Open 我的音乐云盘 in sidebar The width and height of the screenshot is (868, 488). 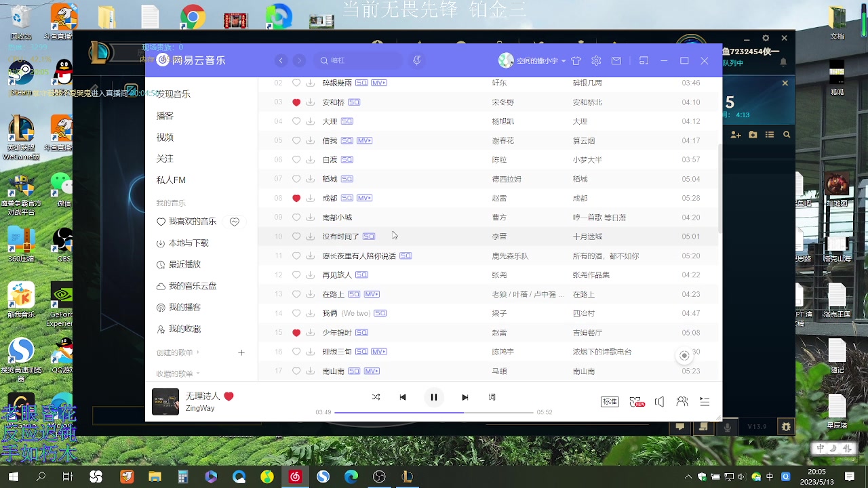pos(186,286)
